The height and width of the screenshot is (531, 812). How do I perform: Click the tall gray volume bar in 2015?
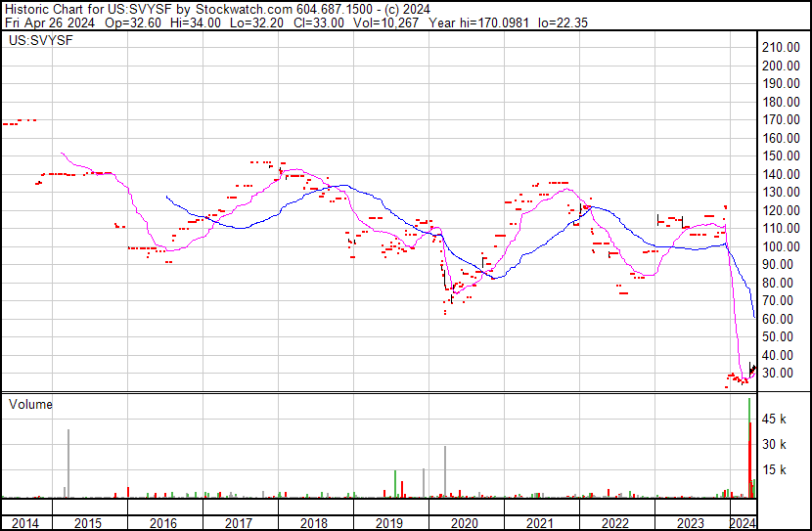(68, 464)
